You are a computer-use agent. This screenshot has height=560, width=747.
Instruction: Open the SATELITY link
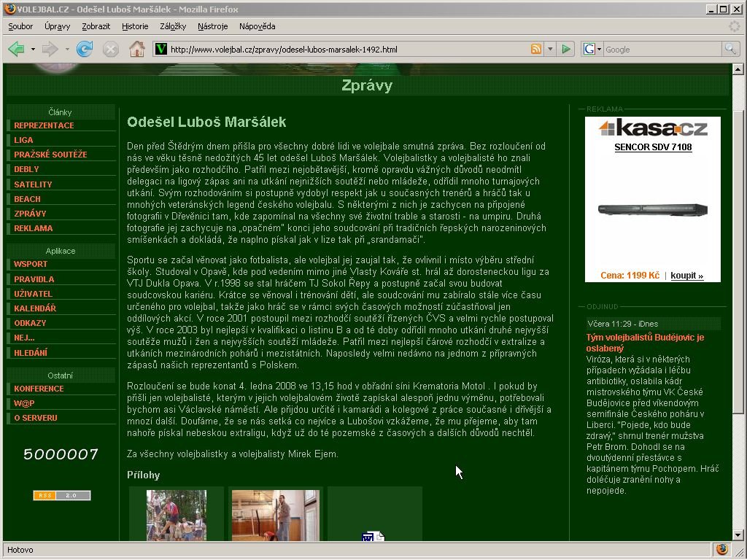coord(33,184)
